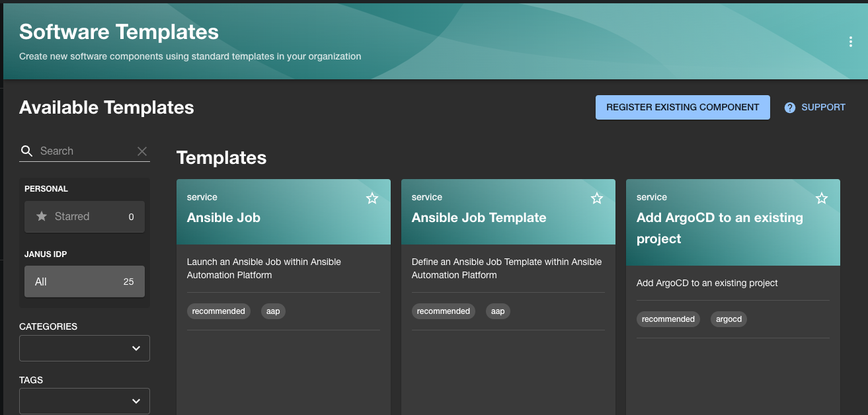Viewport: 868px width, 415px height.
Task: Open the Ansible Job Template card title
Action: [479, 217]
